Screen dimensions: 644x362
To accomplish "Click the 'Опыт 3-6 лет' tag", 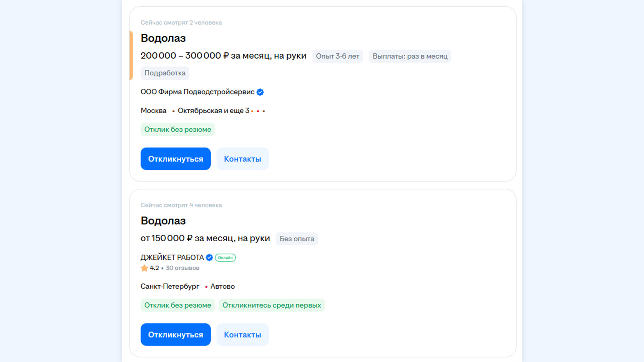I will tap(337, 56).
